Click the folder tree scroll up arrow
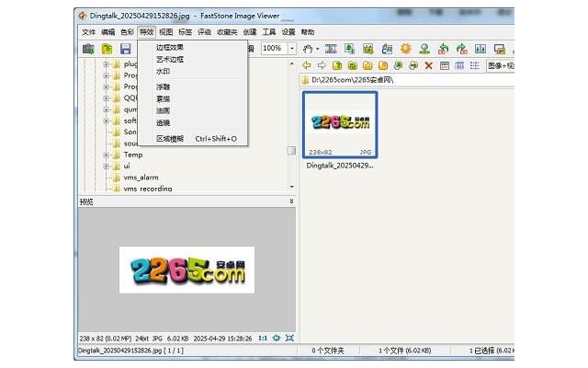Screen dimensions: 588x368 292,63
